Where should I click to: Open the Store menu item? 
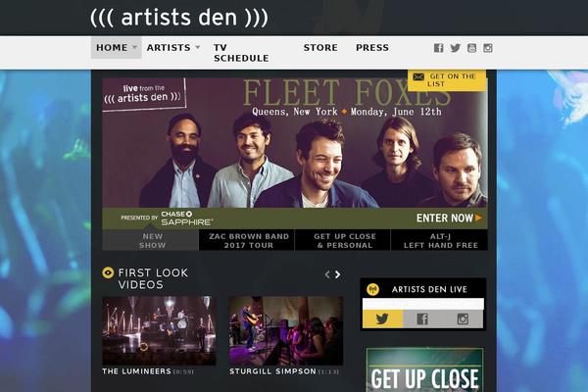click(x=320, y=48)
